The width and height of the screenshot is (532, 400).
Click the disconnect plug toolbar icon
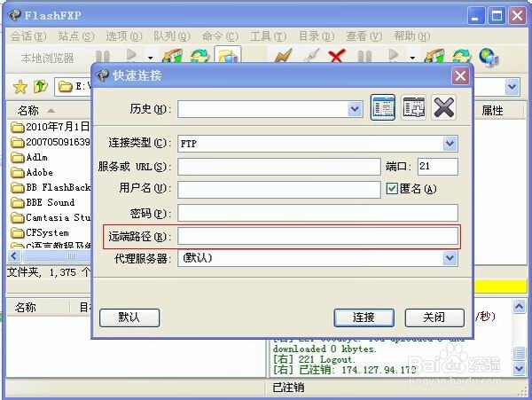[x=312, y=56]
